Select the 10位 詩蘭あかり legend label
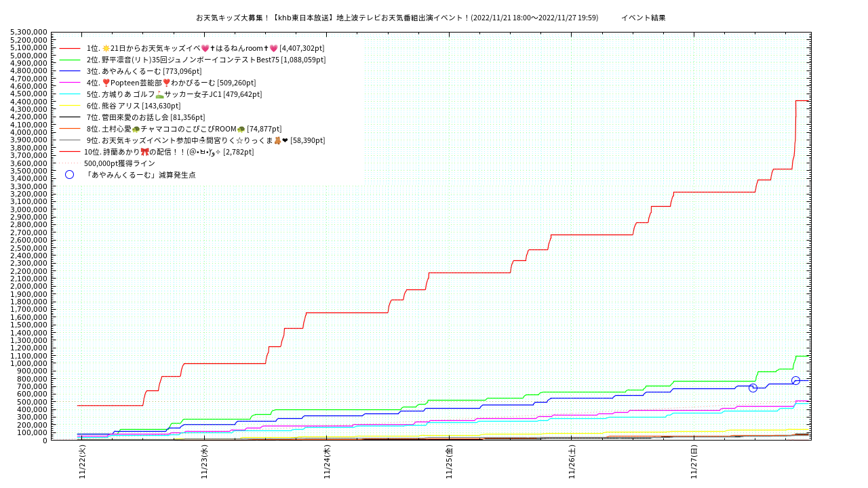 (x=169, y=152)
